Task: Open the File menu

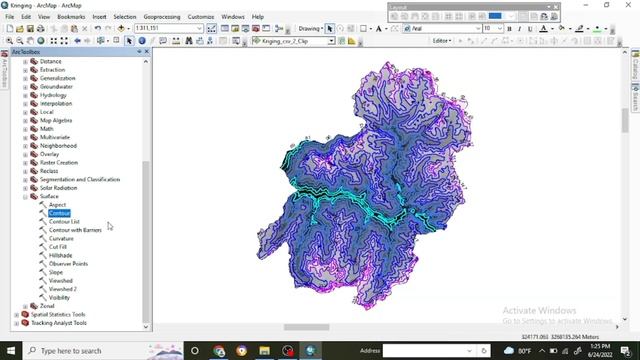Action: tap(9, 17)
